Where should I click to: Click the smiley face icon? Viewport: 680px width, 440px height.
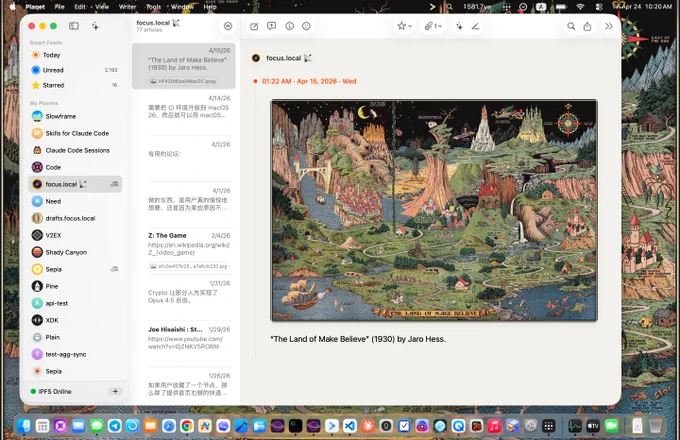[306, 26]
